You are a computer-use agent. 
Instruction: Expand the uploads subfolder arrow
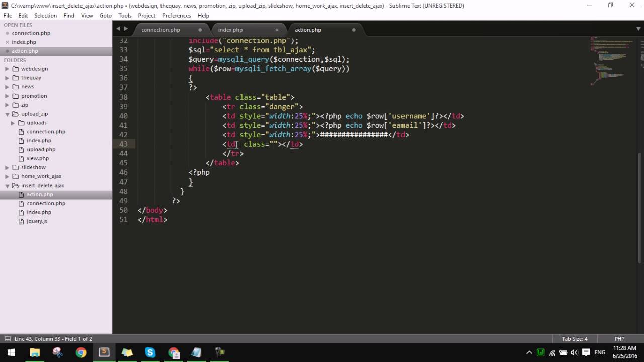[13, 123]
